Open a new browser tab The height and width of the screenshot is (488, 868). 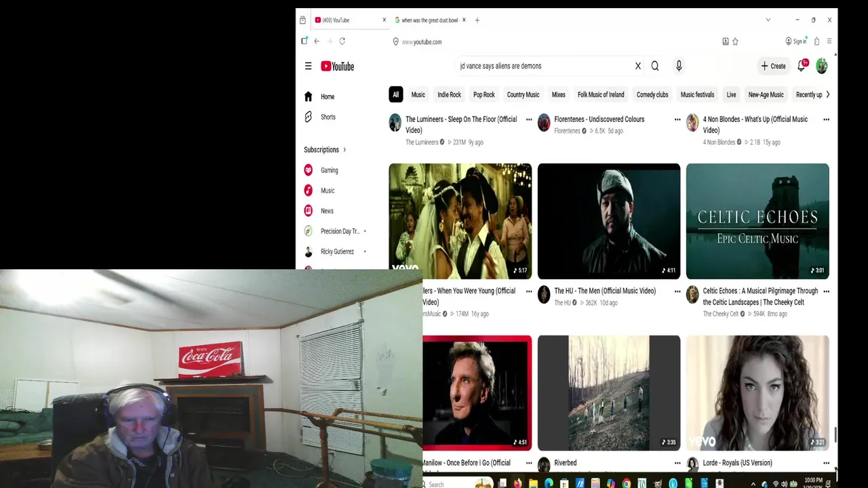tap(477, 20)
